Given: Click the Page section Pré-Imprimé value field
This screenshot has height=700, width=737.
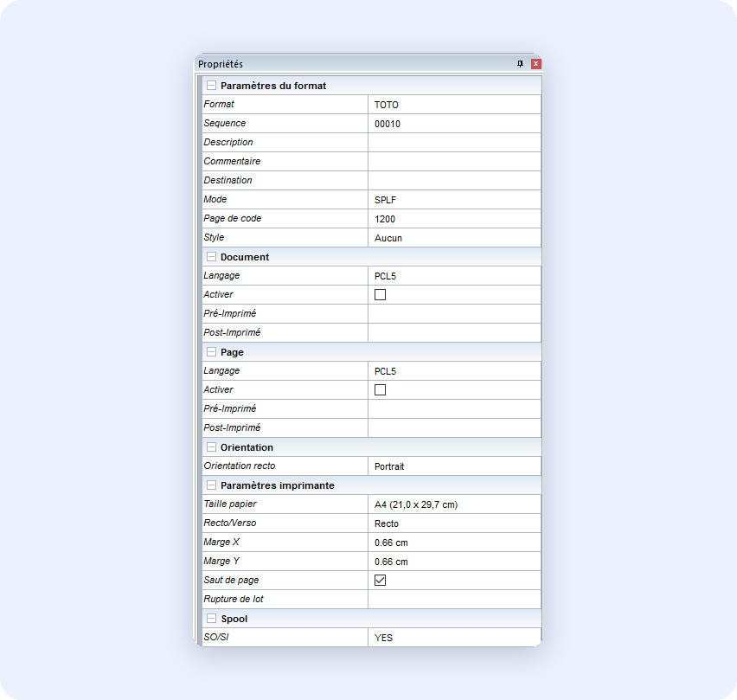Looking at the screenshot, I should (454, 409).
